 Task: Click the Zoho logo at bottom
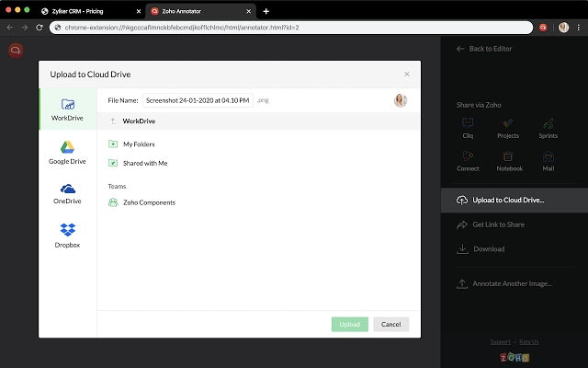(514, 357)
